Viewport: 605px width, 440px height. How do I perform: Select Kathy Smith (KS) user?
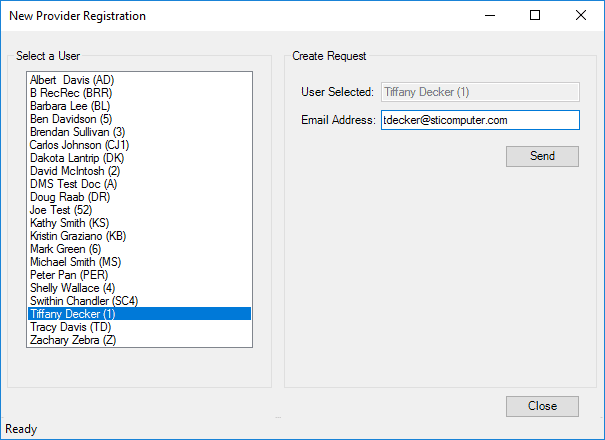click(139, 223)
